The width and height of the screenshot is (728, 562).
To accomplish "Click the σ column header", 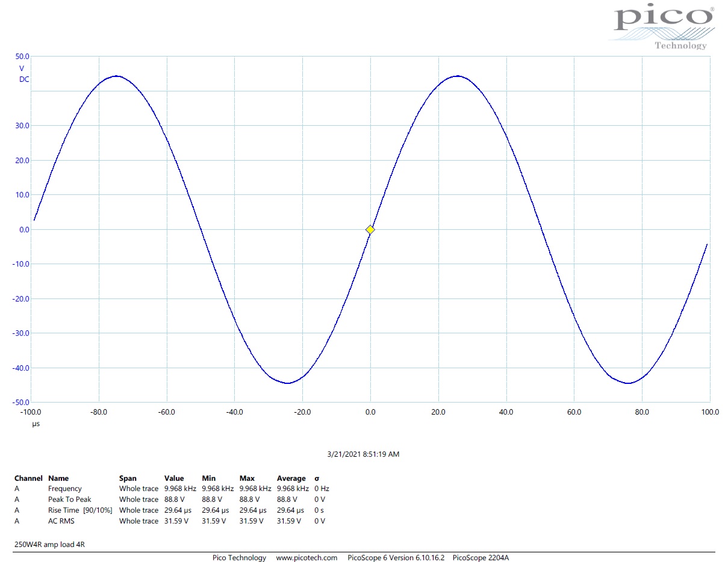I will click(317, 478).
